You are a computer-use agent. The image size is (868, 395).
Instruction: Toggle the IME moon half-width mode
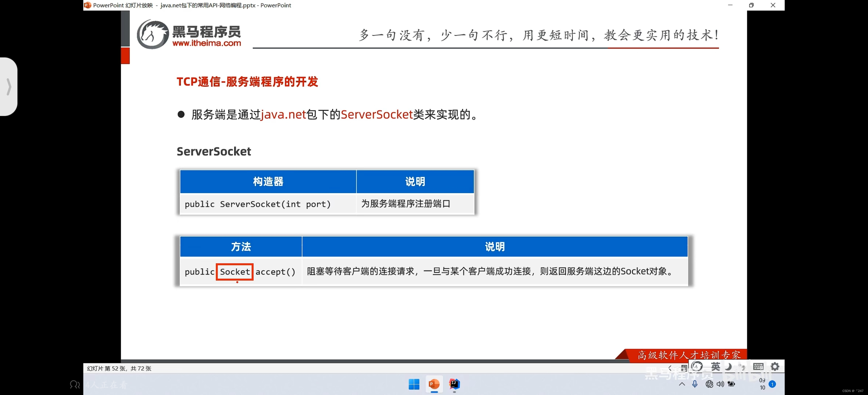coord(728,366)
